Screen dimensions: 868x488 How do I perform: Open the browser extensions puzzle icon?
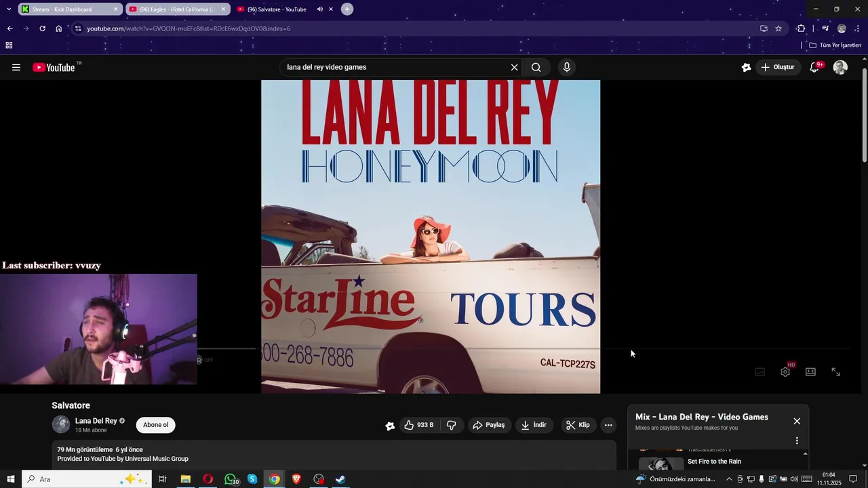pos(801,28)
